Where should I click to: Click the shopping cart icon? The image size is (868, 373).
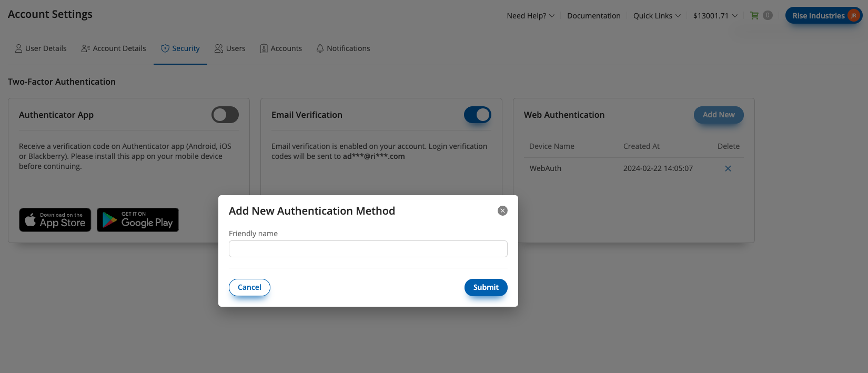[x=754, y=16]
